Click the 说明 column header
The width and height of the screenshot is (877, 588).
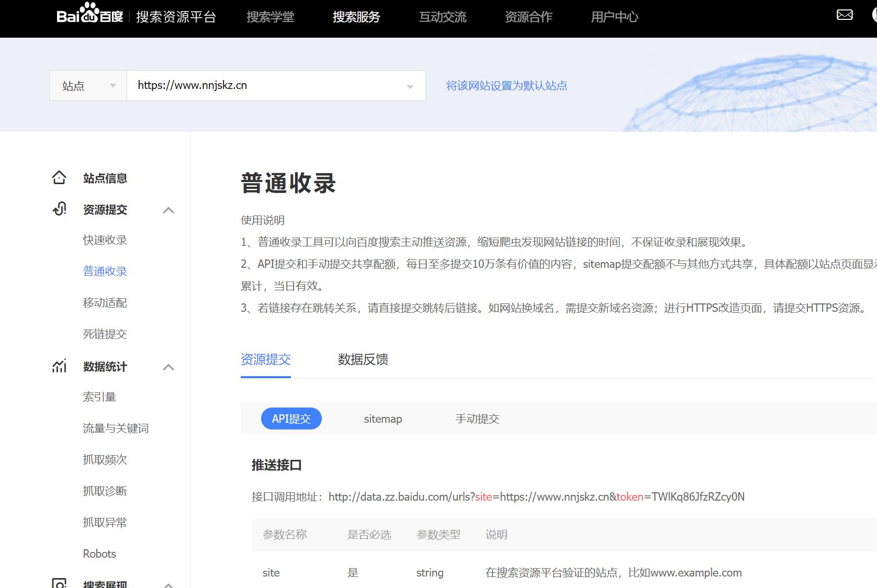coord(497,535)
